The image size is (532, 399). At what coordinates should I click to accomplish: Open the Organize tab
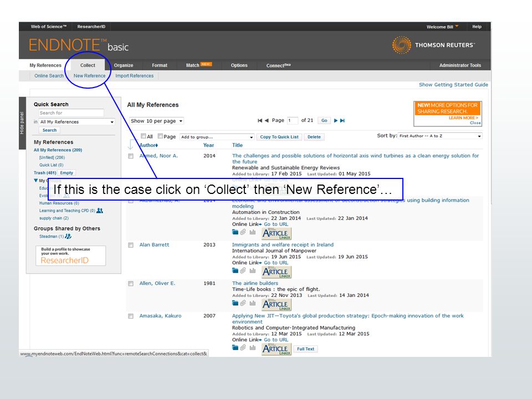pos(124,65)
